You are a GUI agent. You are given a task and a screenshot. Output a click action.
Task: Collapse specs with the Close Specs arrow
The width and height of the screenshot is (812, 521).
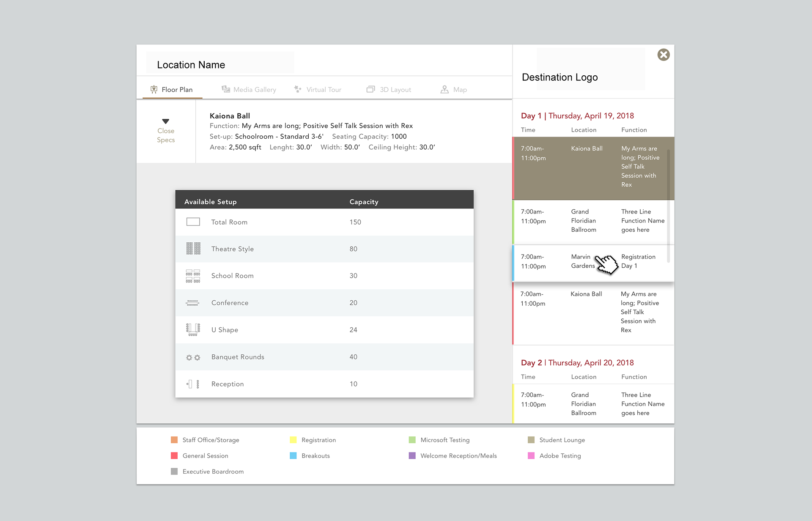[x=166, y=121]
